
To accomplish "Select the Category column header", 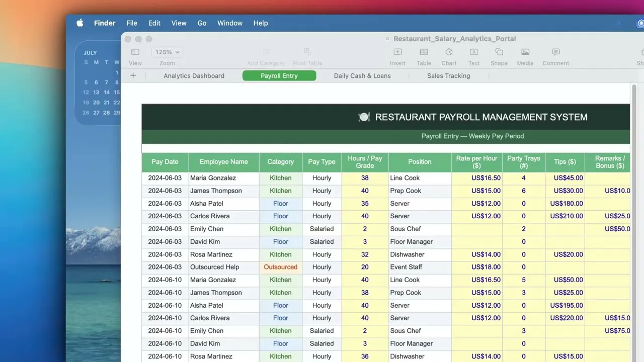I will tap(281, 162).
